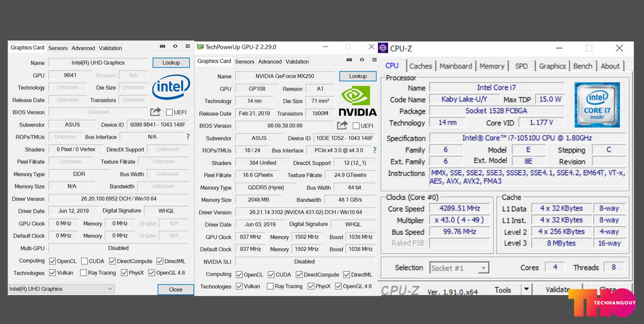This screenshot has height=324, width=644.
Task: Toggle CUDA checkbox in NVIDIA GPU-Z
Action: [x=271, y=275]
